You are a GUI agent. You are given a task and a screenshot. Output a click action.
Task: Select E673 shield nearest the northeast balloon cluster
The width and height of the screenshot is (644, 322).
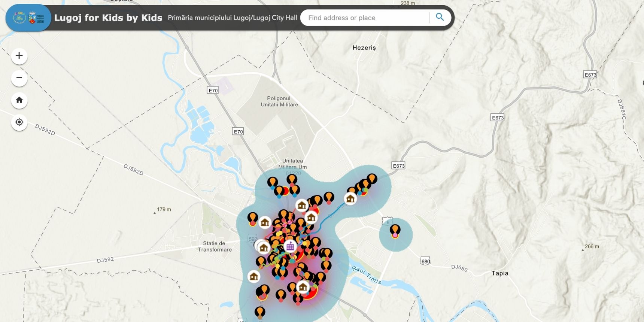pos(398,166)
